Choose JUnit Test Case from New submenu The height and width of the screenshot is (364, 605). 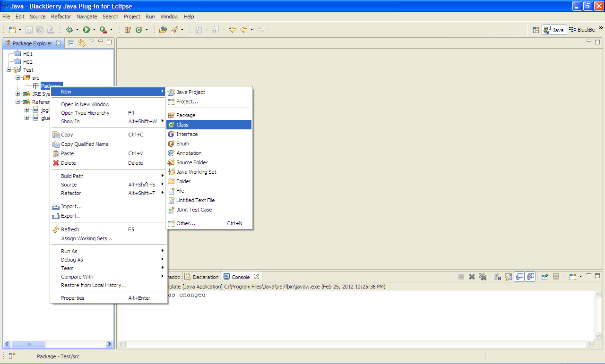(209, 210)
